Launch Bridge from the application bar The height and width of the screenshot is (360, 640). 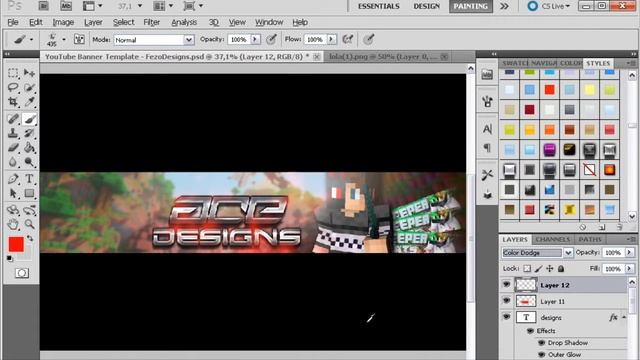point(43,6)
